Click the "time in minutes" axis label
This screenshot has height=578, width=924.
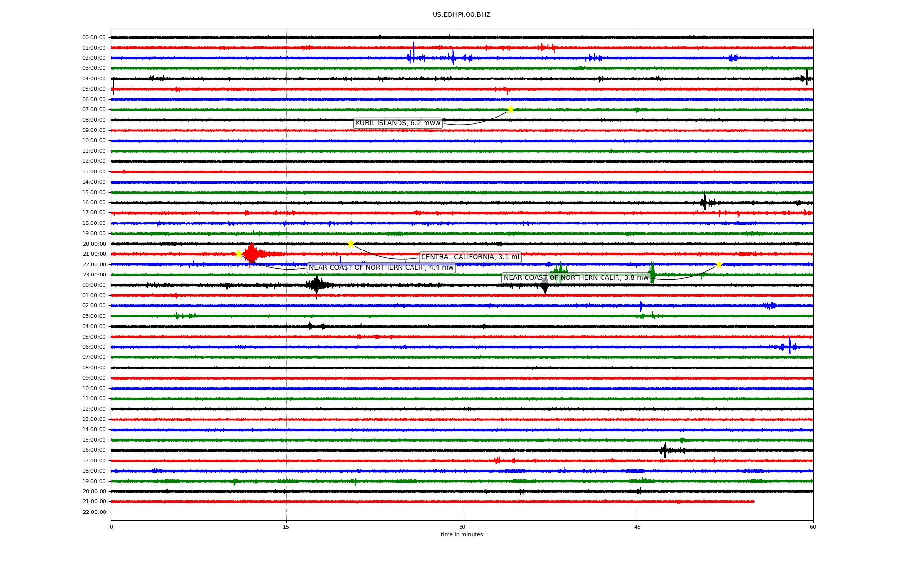(x=462, y=535)
